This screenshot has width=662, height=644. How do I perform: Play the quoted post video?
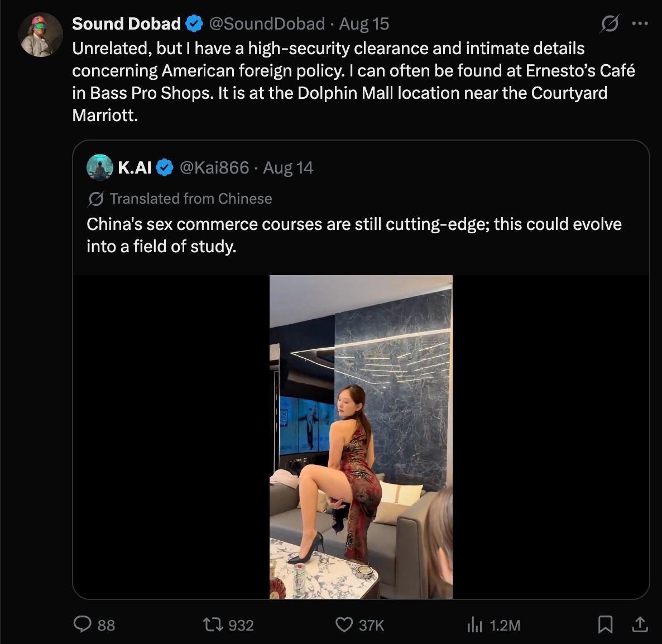coord(361,437)
